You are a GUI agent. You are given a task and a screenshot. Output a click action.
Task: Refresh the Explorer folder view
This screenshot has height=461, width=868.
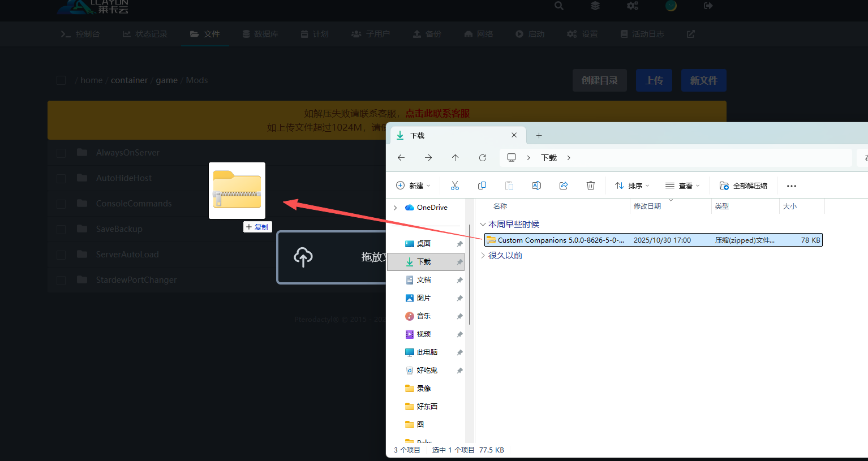483,158
